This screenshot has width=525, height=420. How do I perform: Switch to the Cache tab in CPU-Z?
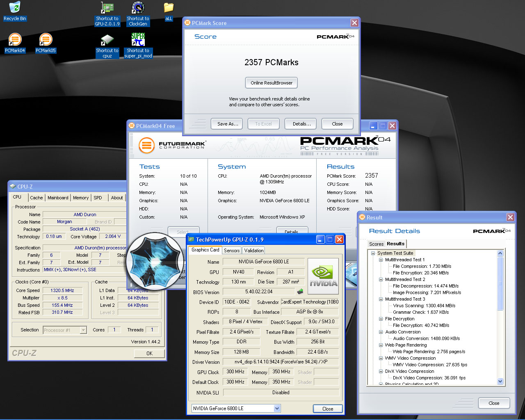(36, 198)
